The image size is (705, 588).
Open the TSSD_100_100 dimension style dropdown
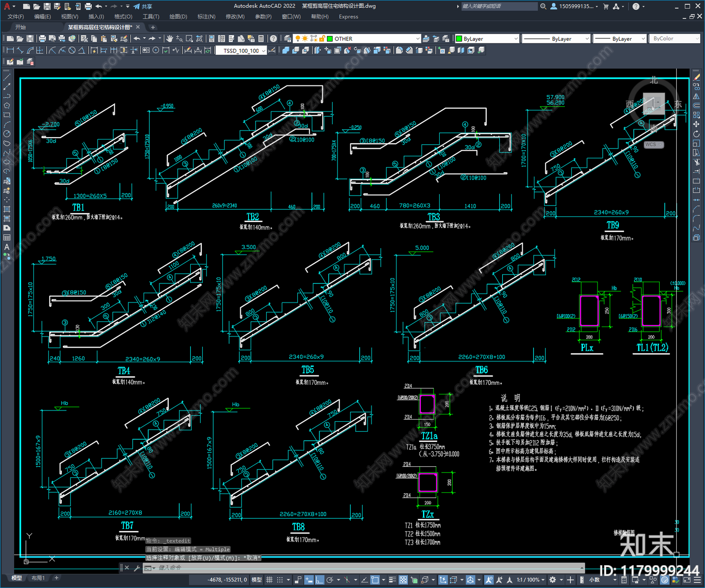(241, 50)
